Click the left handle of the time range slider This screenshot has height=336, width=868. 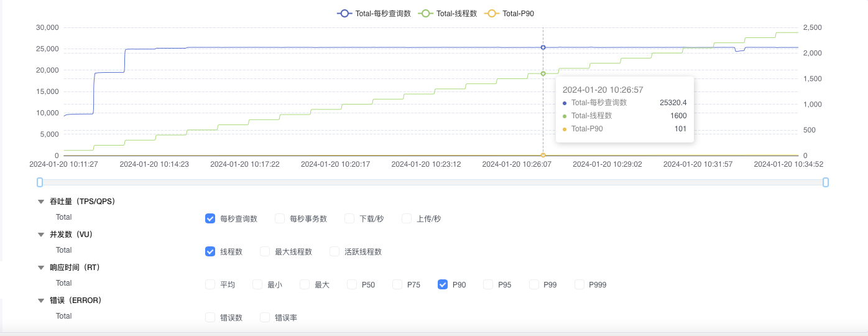(x=40, y=182)
